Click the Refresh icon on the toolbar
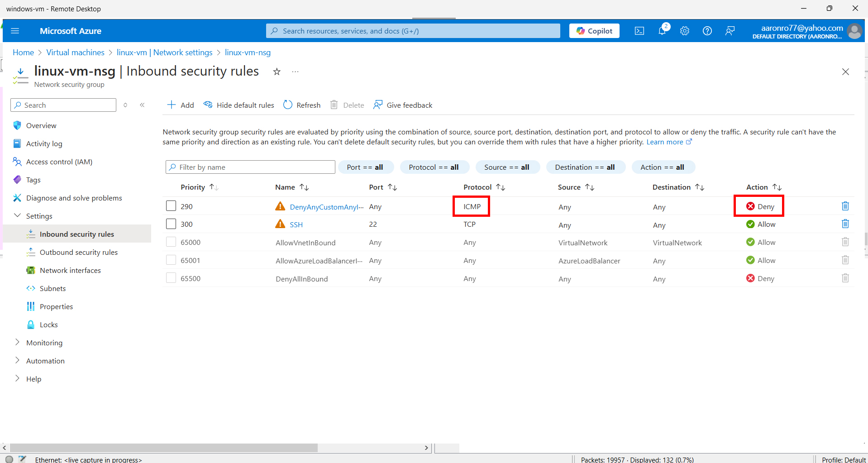868x463 pixels. pyautogui.click(x=301, y=105)
